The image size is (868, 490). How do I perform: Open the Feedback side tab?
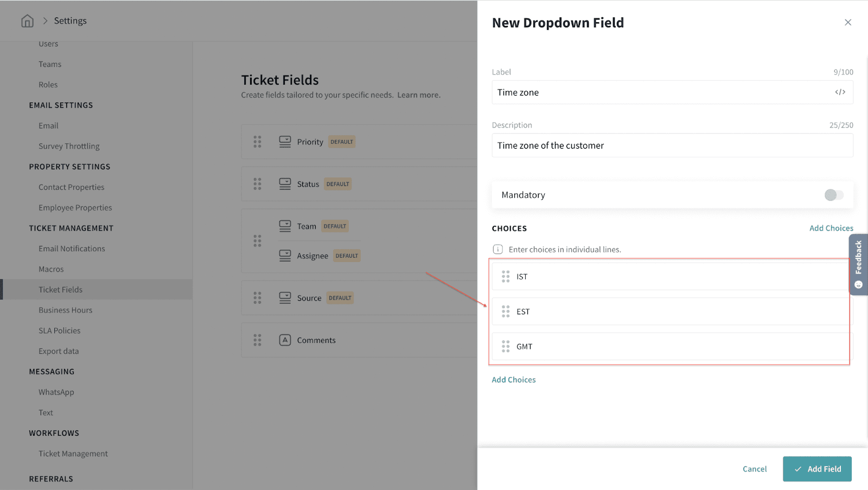click(x=858, y=264)
